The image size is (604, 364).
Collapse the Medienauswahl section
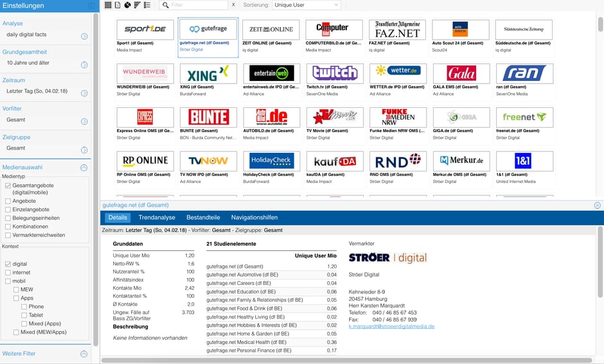84,168
